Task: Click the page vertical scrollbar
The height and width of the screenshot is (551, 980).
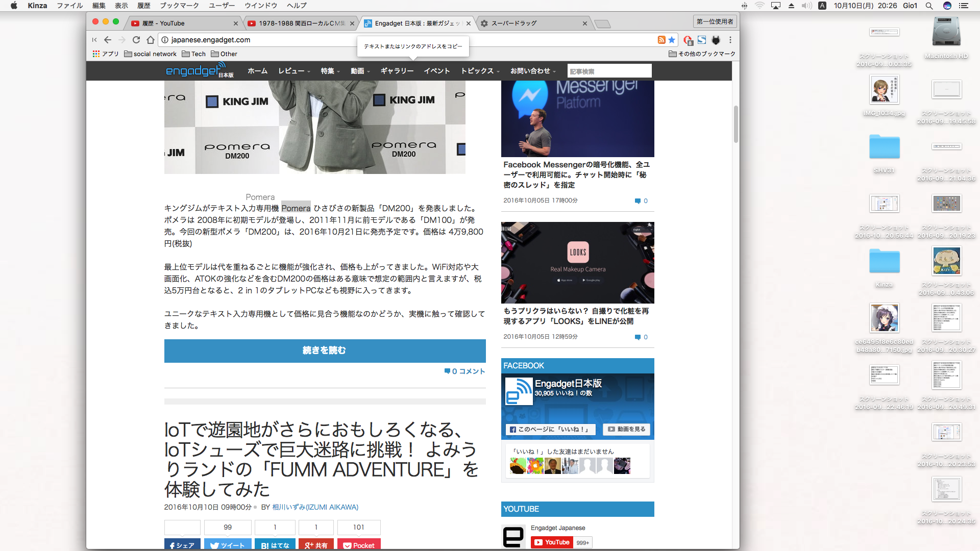Action: click(736, 124)
